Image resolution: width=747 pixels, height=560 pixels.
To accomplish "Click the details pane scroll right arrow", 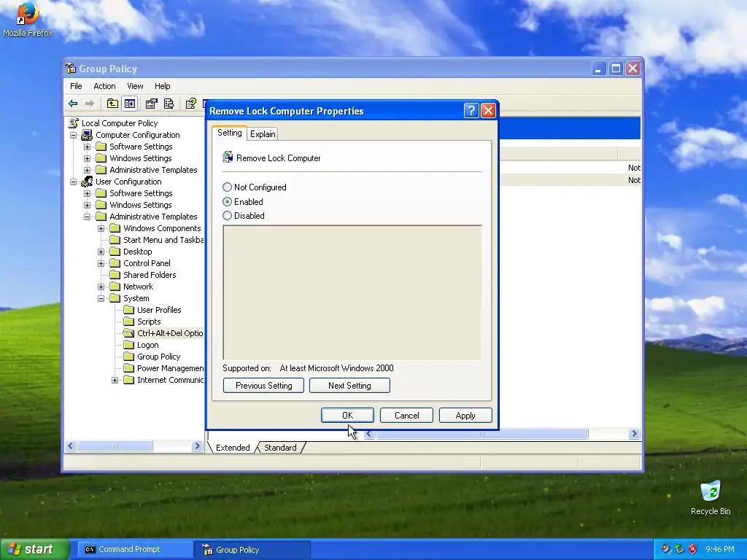I will [634, 434].
